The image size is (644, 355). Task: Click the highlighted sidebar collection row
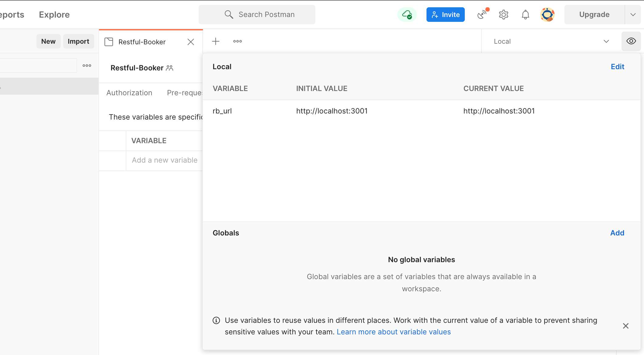[x=49, y=86]
